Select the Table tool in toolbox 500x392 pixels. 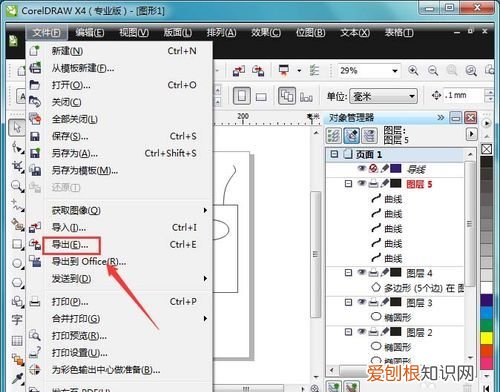point(17,340)
